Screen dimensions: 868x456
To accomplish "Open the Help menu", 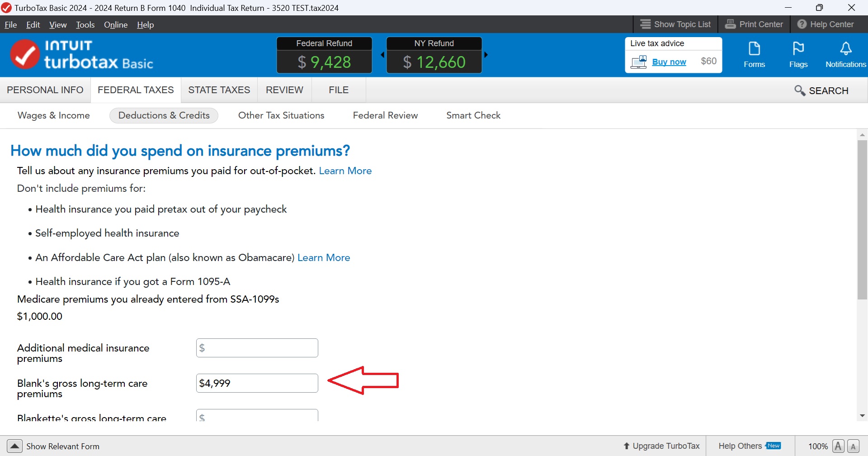I will point(146,25).
